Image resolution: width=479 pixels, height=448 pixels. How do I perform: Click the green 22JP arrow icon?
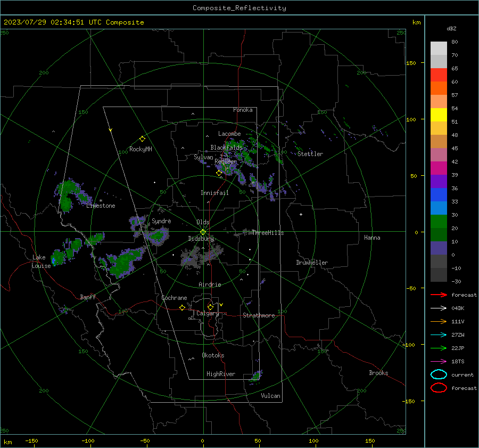439,348
